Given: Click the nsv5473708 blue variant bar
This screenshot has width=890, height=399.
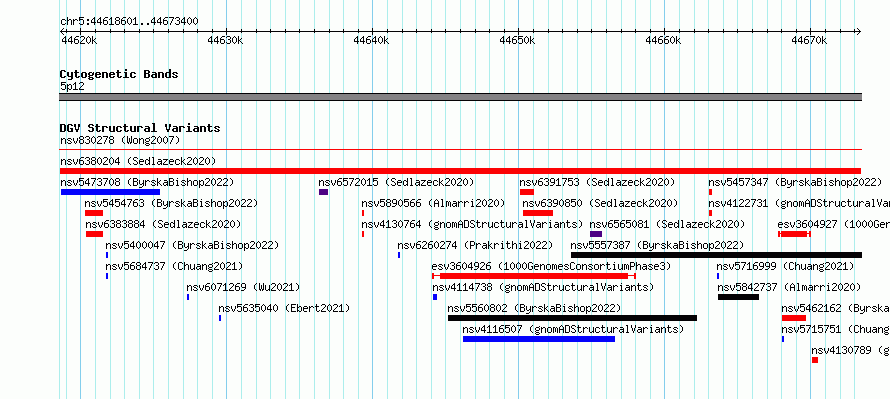Looking at the screenshot, I should (x=110, y=192).
